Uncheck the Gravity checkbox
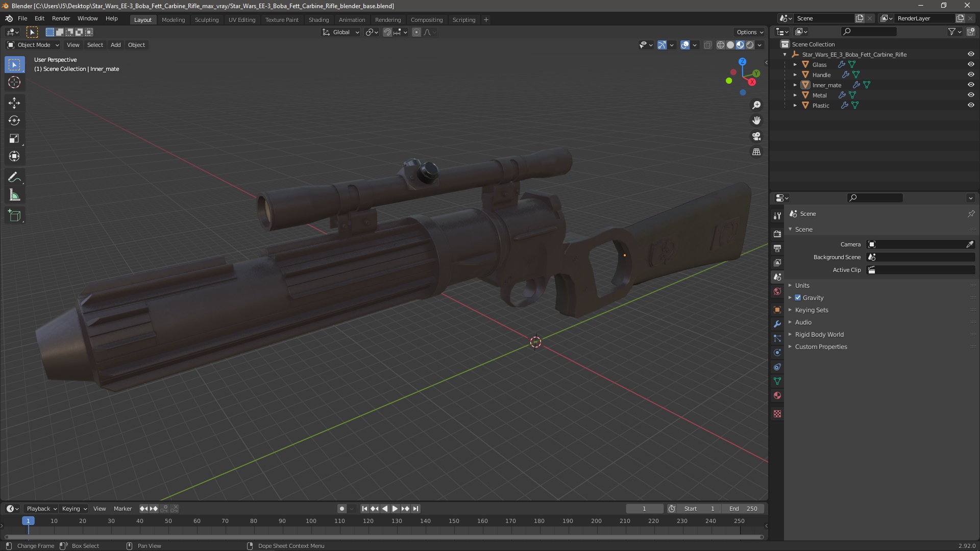980x551 pixels. click(x=798, y=297)
